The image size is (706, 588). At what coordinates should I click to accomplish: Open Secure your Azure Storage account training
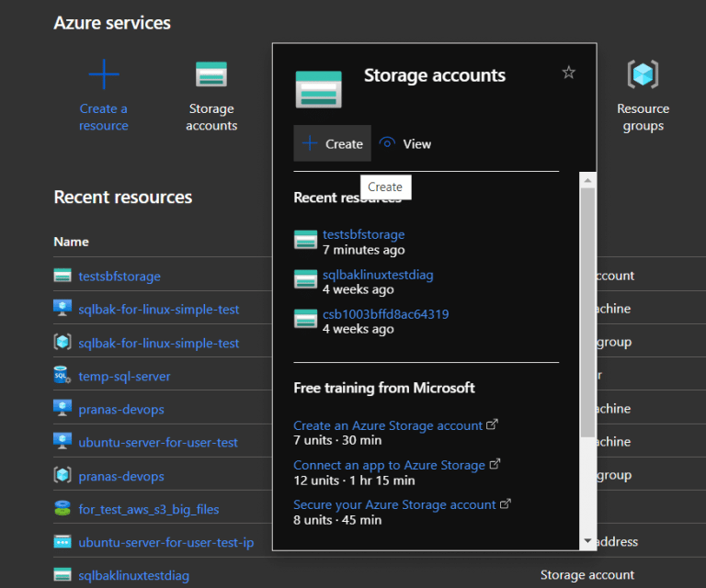(x=394, y=504)
